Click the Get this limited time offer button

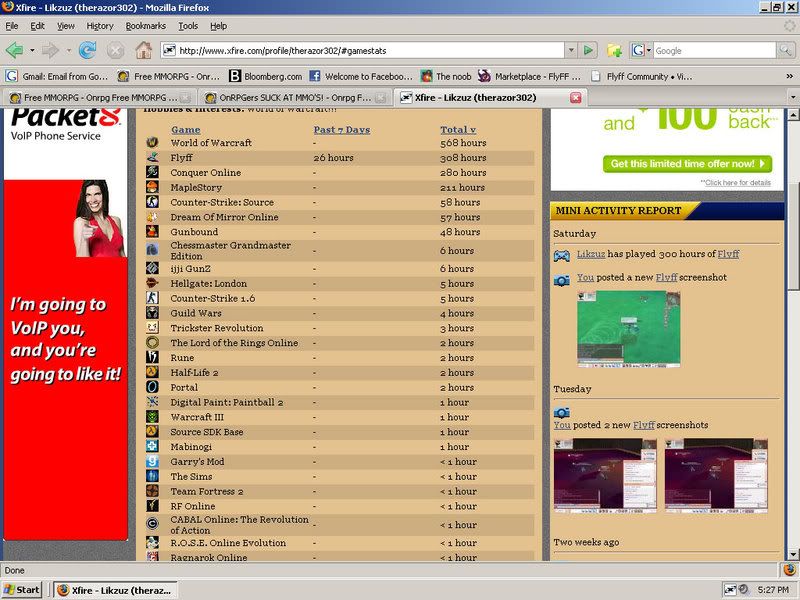click(688, 163)
